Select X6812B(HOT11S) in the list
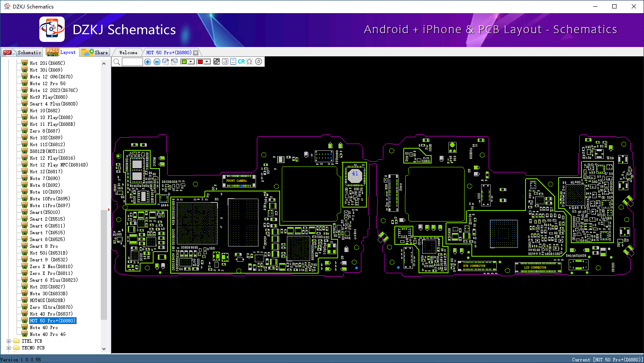 click(x=47, y=151)
